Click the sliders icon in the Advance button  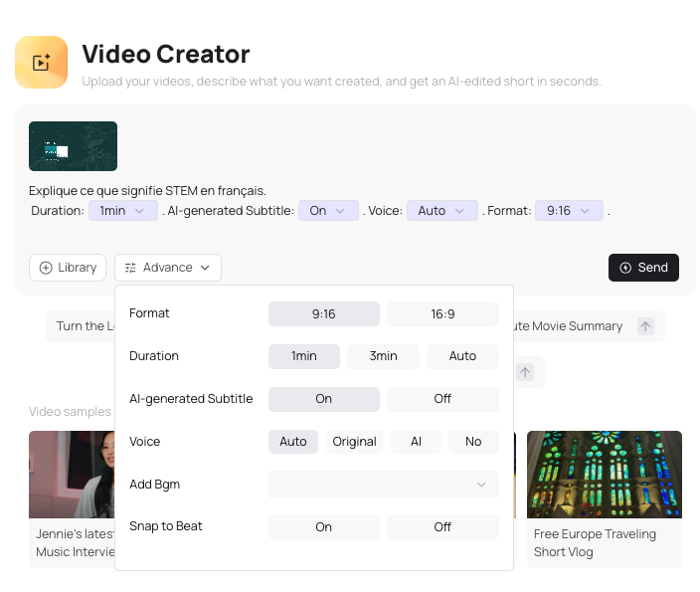tap(130, 268)
